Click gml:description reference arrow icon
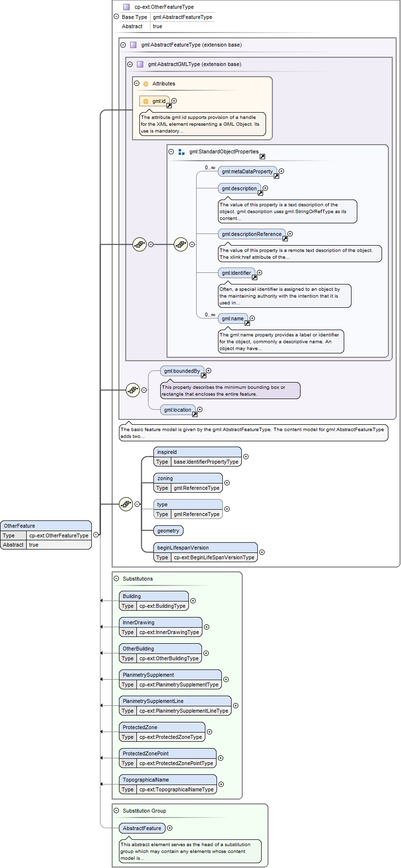 point(261,193)
